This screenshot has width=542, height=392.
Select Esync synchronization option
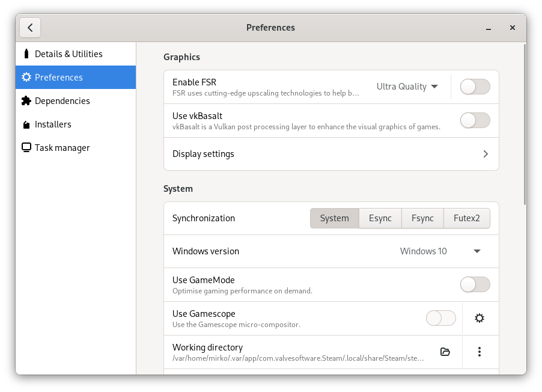(380, 218)
